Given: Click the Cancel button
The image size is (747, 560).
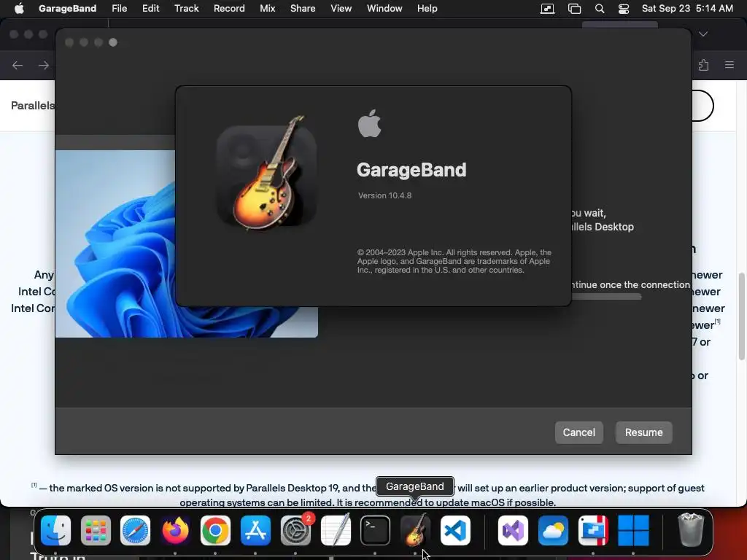Looking at the screenshot, I should coord(578,432).
